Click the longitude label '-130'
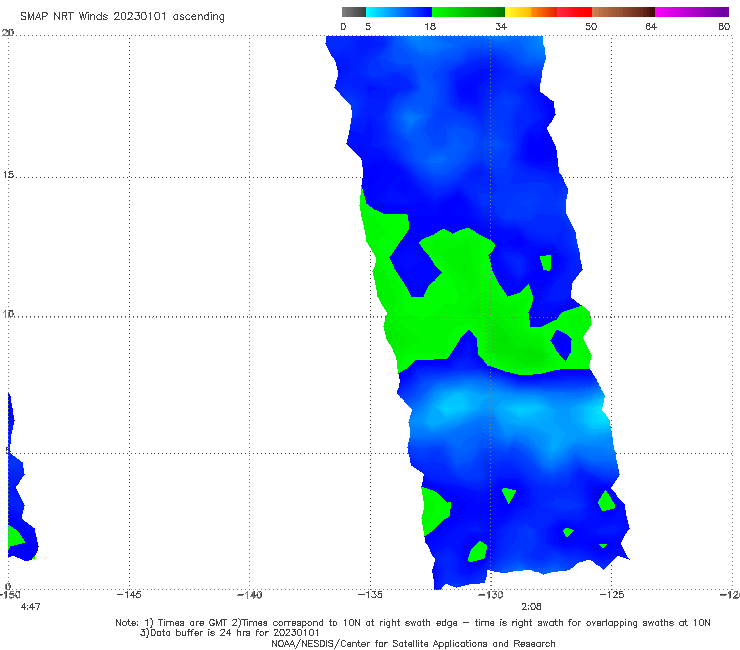The width and height of the screenshot is (740, 650). 490,595
